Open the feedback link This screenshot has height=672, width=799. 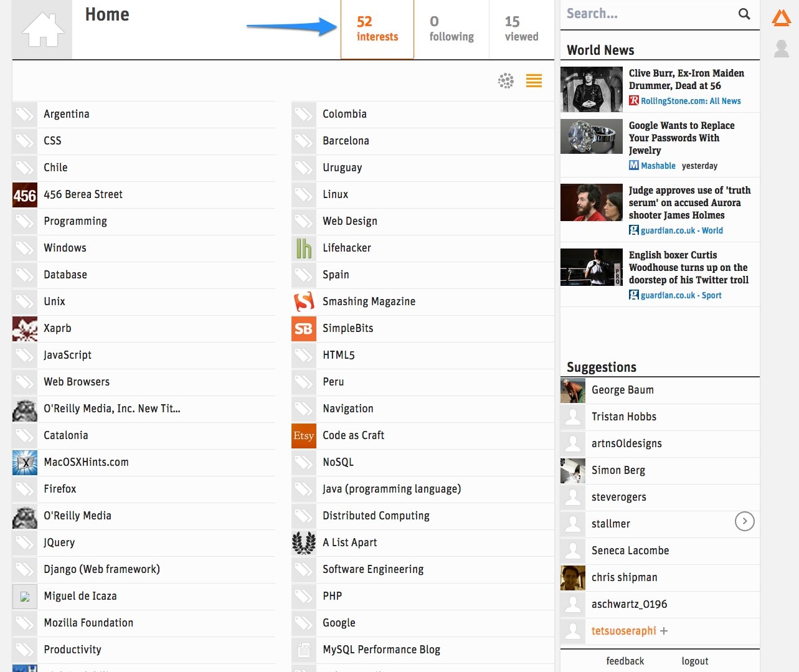[625, 661]
